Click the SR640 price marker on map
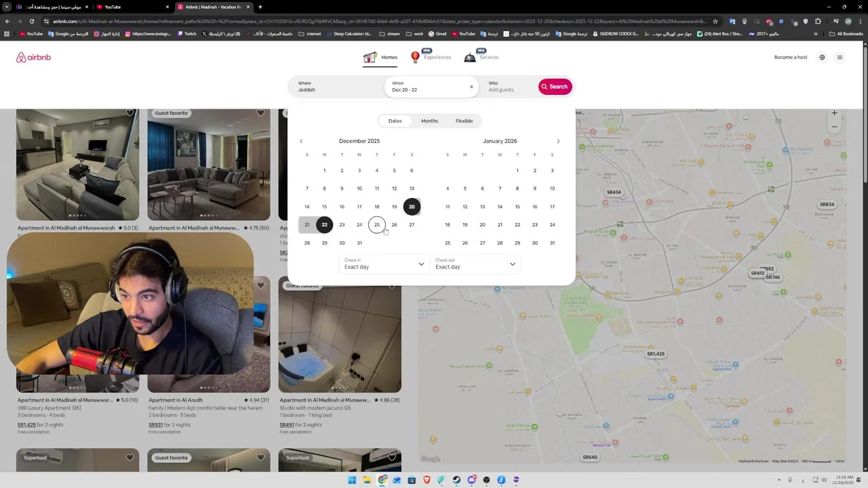Image resolution: width=868 pixels, height=488 pixels. coord(590,457)
